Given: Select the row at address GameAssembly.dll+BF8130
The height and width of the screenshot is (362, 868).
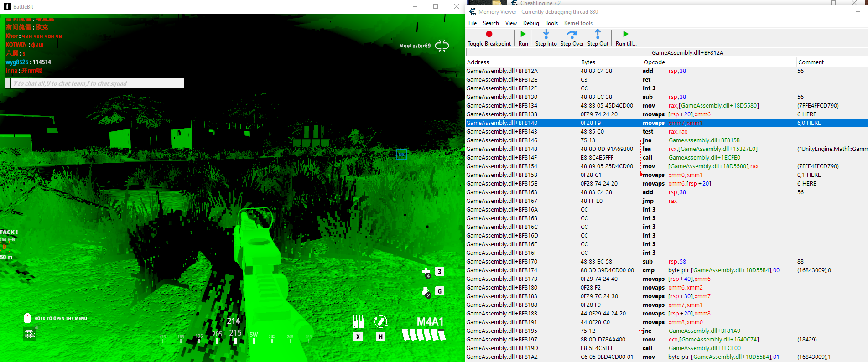Looking at the screenshot, I should coord(667,97).
